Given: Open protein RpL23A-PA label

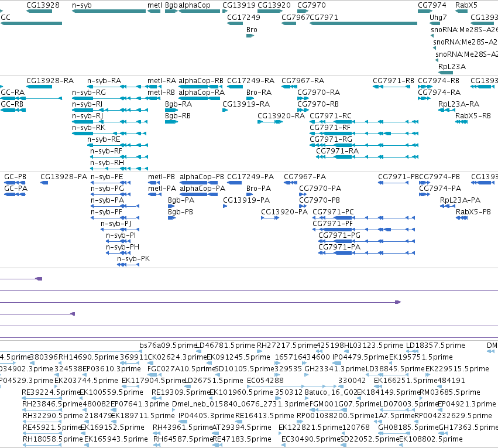Looking at the screenshot, I should [460, 200].
